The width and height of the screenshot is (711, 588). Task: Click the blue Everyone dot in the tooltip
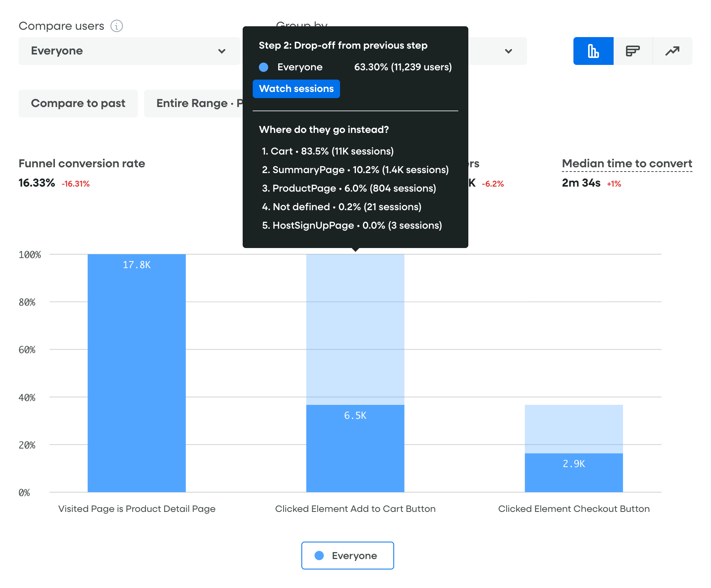[x=264, y=67]
